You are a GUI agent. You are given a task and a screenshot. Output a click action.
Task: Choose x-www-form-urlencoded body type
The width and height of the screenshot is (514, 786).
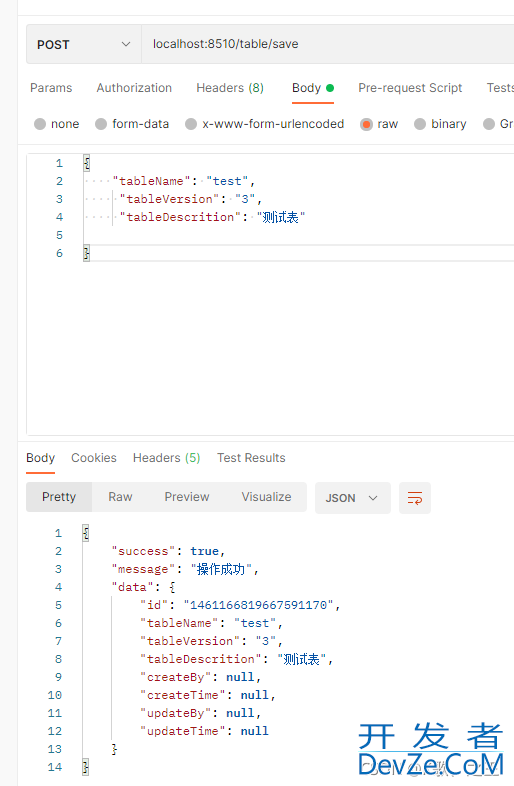click(265, 124)
